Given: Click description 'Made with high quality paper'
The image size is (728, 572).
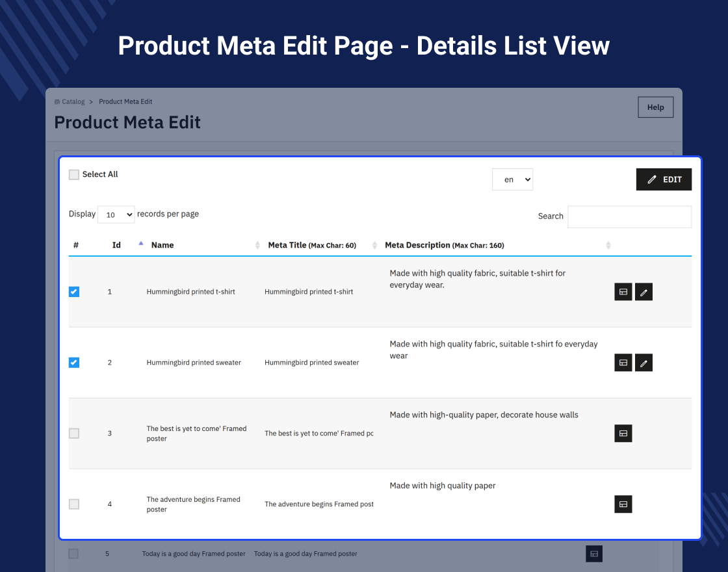Looking at the screenshot, I should pos(443,486).
